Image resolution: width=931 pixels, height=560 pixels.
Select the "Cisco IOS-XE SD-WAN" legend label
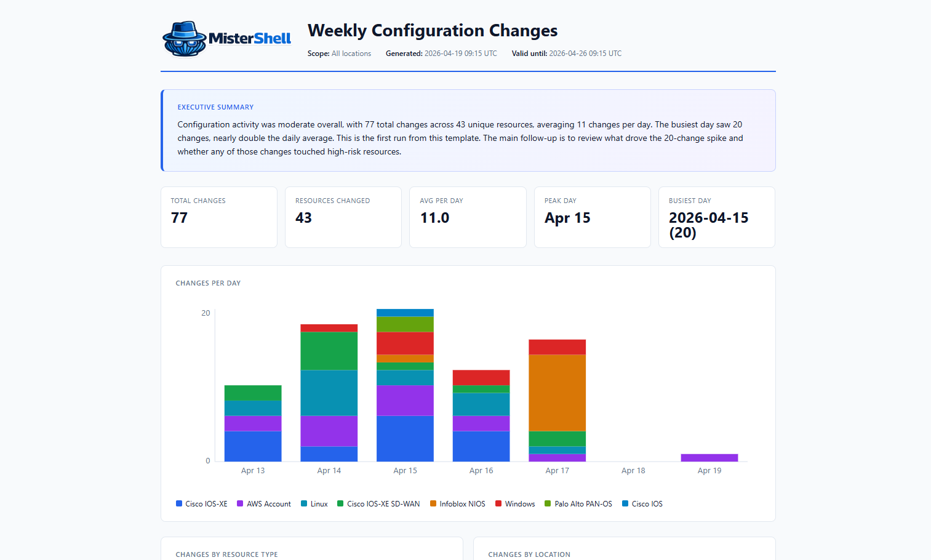tap(383, 504)
